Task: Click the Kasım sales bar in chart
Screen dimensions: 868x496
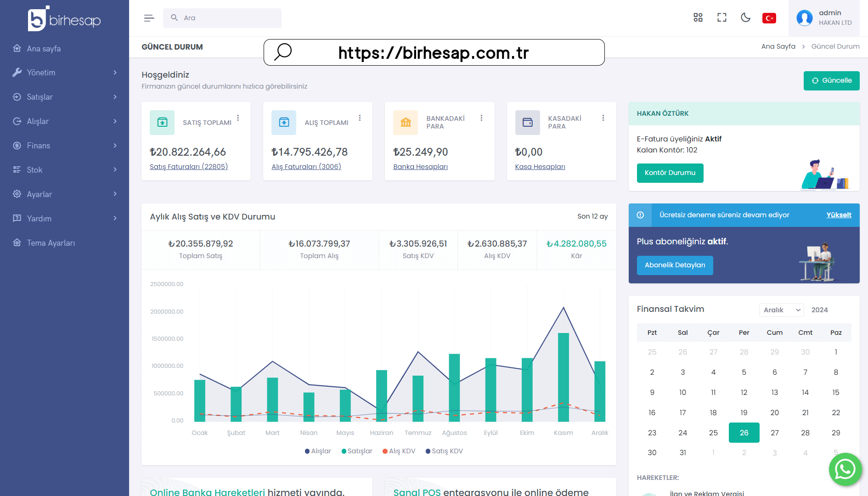Action: tap(564, 377)
